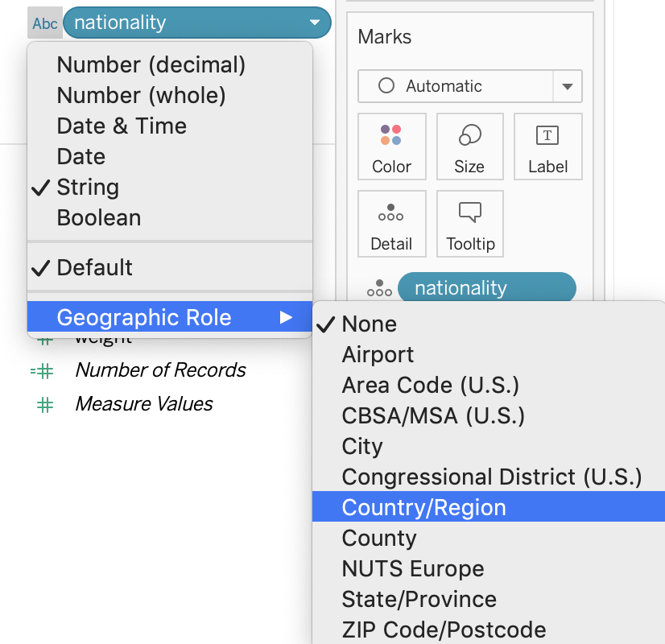Click hash icon next to Measure Values
665x644 pixels.
44,404
